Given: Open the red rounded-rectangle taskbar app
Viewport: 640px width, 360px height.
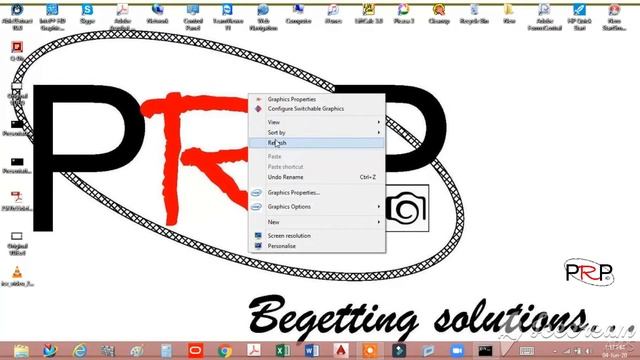Looking at the screenshot, I should 196,351.
